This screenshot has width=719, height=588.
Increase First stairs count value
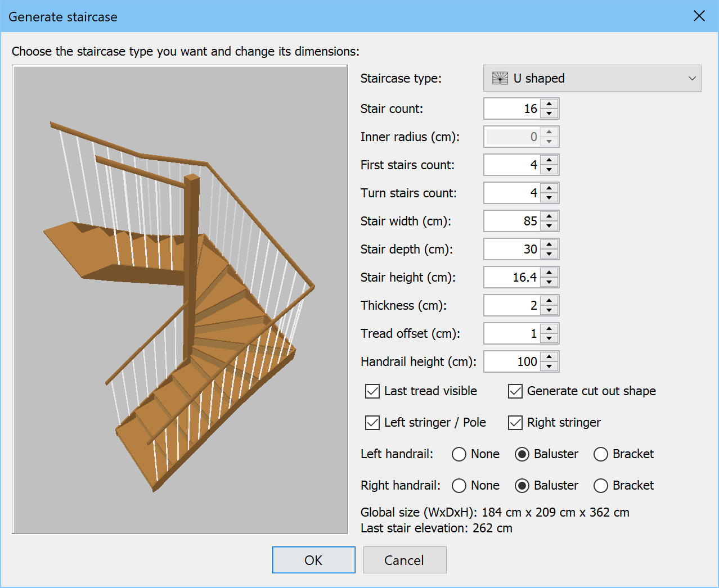(549, 160)
